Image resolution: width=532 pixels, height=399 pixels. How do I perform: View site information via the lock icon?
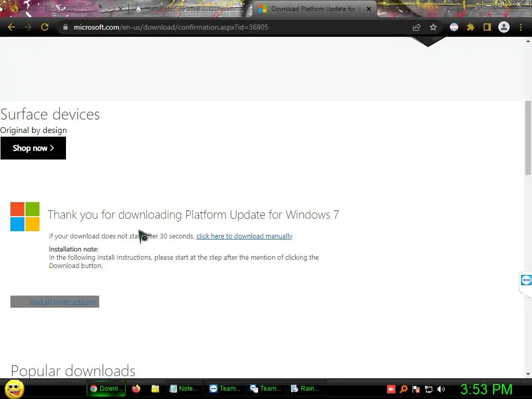pos(65,27)
